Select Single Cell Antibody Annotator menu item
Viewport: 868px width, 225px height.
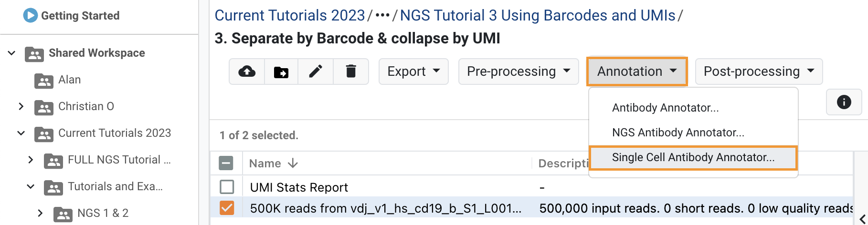click(693, 157)
